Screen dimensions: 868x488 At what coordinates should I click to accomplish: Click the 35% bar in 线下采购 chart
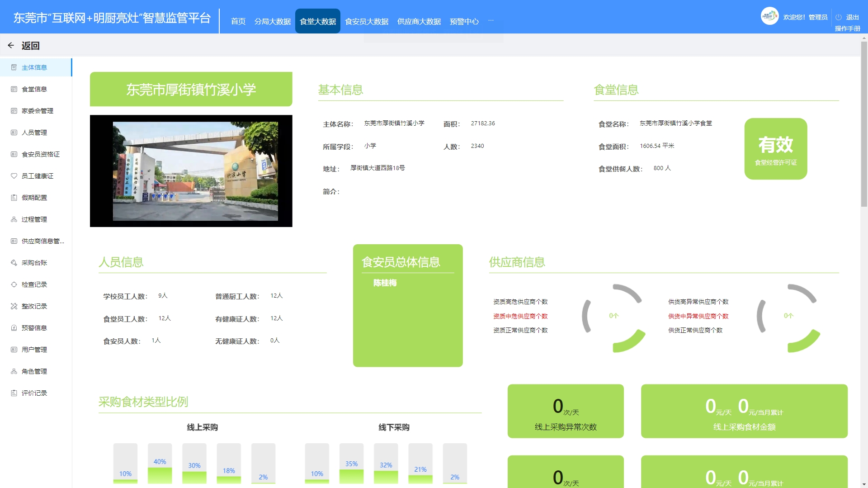pos(352,464)
